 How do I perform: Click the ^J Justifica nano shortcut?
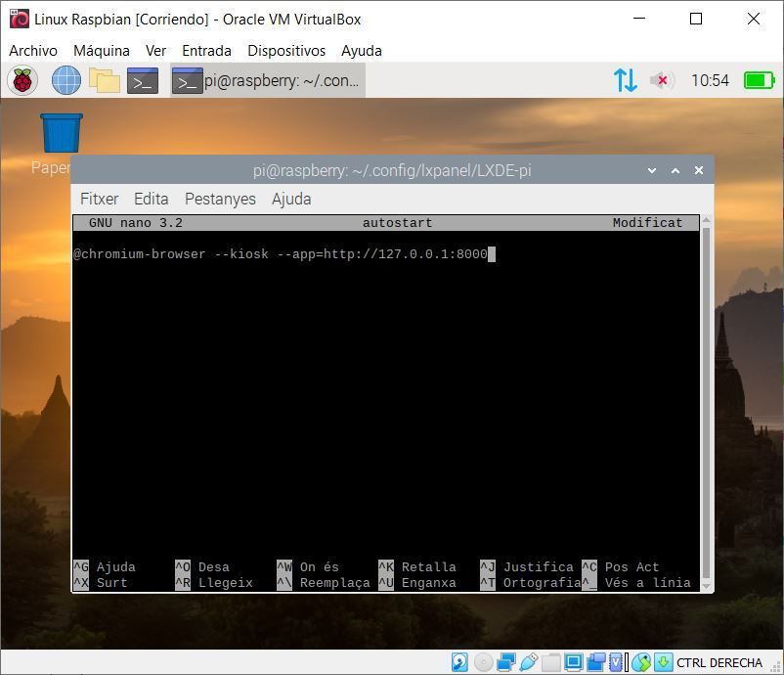coord(527,567)
